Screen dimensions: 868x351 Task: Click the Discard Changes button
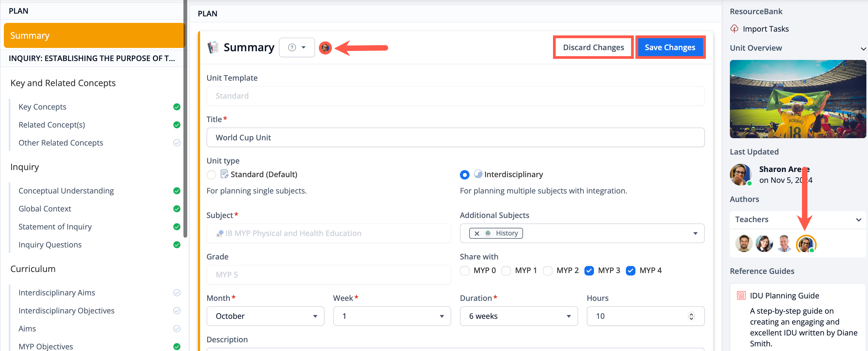593,47
